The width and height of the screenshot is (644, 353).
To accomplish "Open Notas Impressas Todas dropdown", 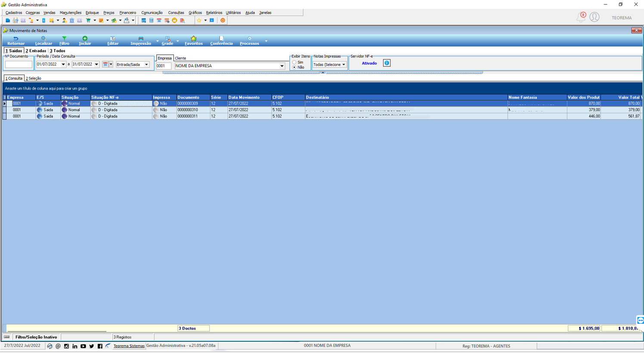I will (344, 65).
